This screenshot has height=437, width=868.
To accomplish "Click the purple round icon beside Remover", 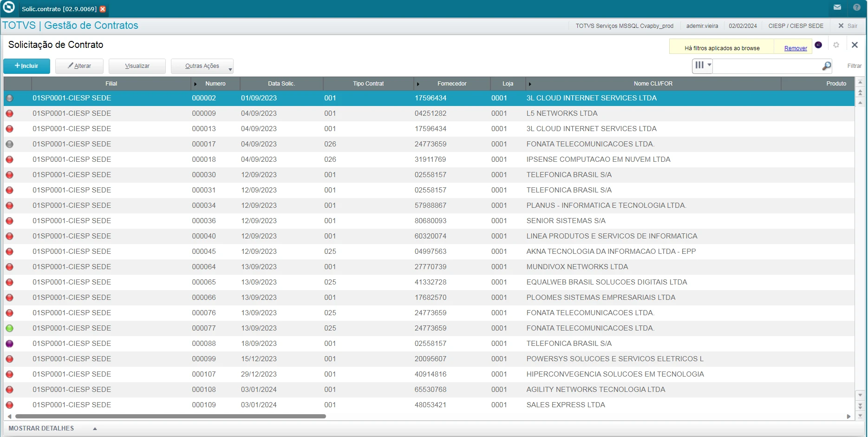I will 818,45.
